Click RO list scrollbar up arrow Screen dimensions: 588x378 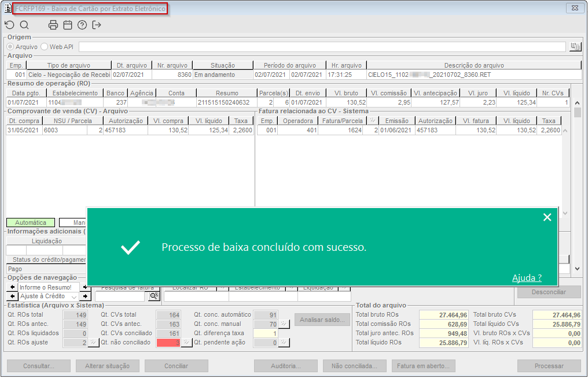click(577, 103)
